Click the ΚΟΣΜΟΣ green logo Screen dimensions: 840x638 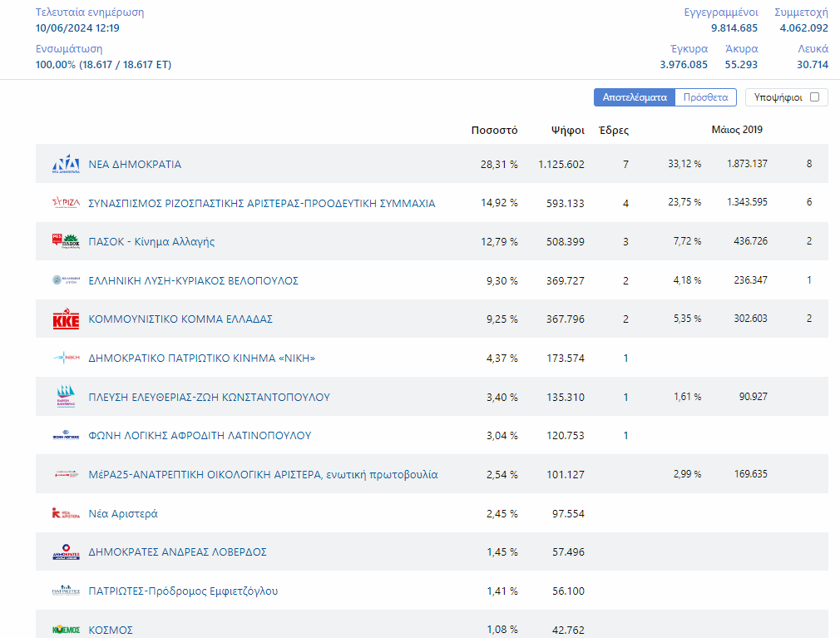66,630
